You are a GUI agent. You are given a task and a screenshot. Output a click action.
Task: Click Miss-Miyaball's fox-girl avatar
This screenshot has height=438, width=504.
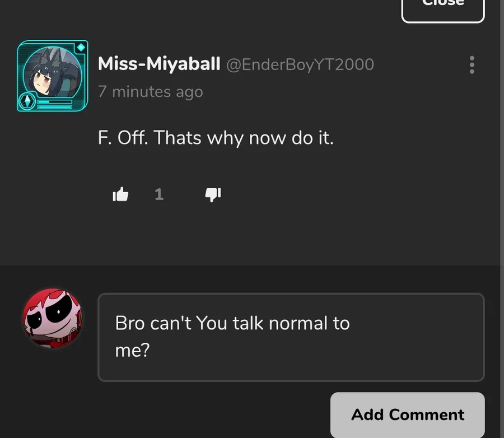click(53, 72)
